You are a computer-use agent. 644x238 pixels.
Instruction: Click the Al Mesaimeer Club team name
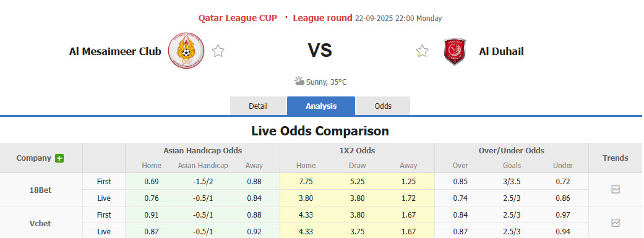pos(116,51)
